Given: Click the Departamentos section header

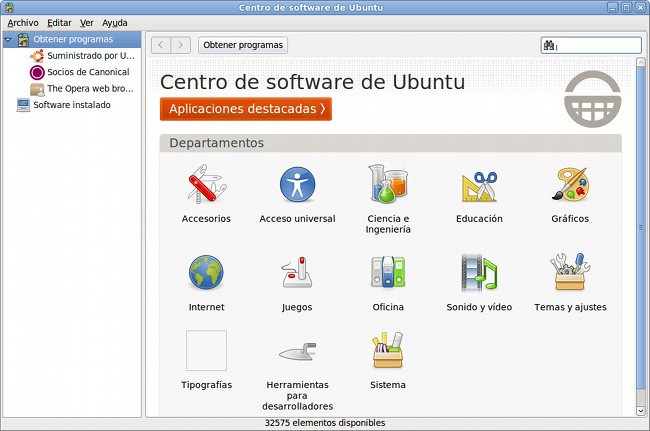Looking at the screenshot, I should [x=390, y=143].
